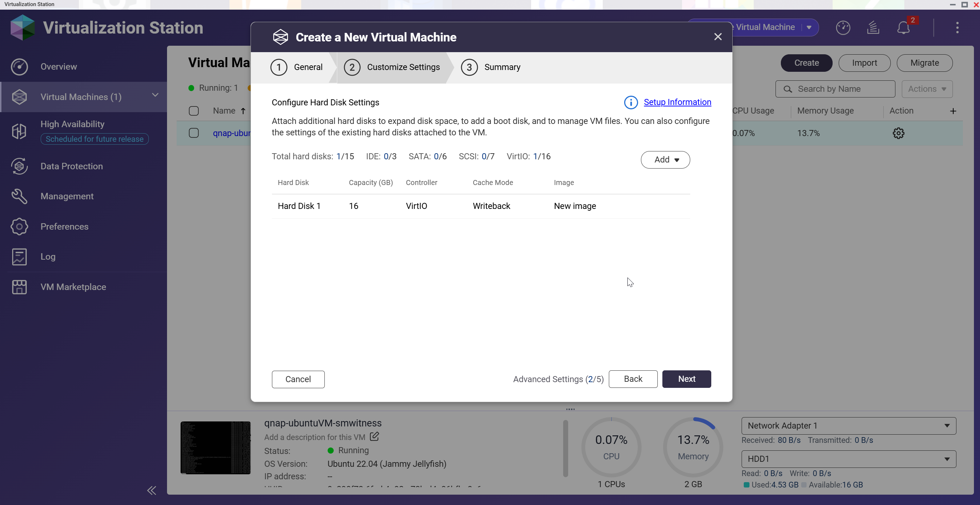Image resolution: width=980 pixels, height=505 pixels.
Task: Click the Memory usage circular gauge
Action: point(693,447)
